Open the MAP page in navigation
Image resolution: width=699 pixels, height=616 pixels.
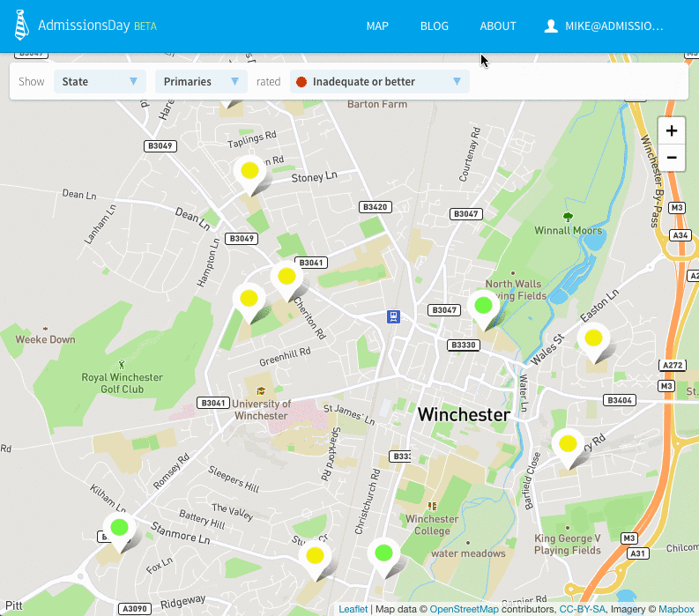pos(377,26)
